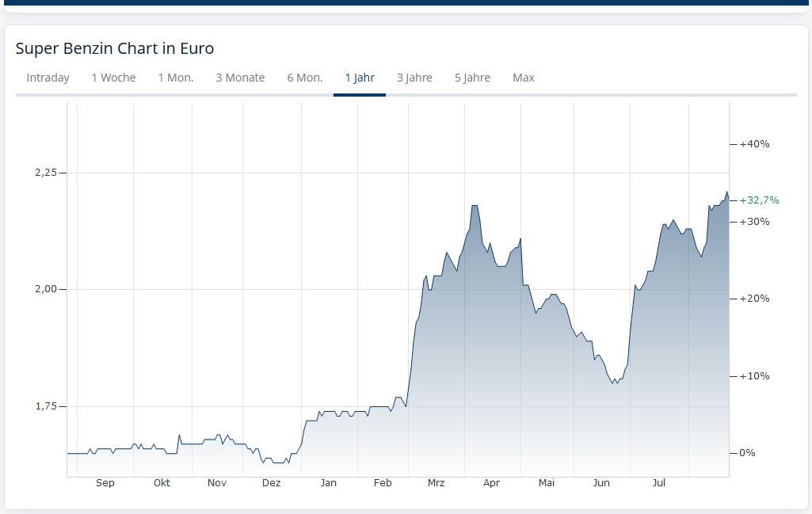Click the 1,75 price axis label
The width and height of the screenshot is (812, 514).
point(46,407)
